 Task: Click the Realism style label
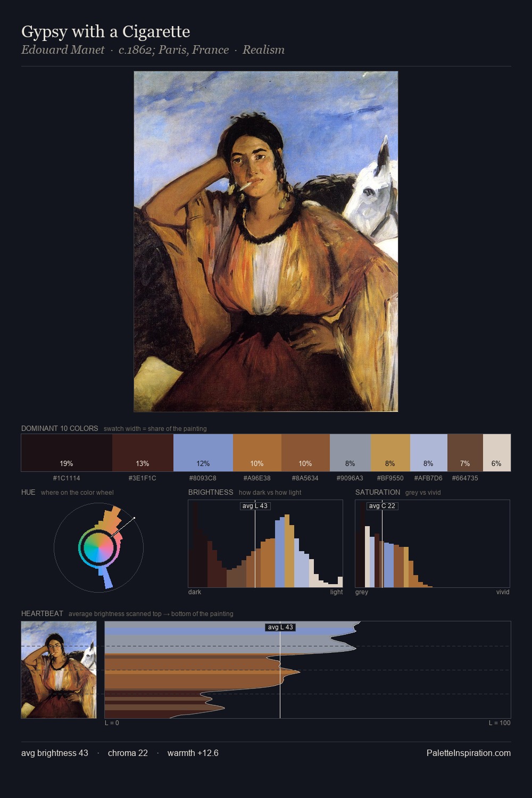point(263,50)
